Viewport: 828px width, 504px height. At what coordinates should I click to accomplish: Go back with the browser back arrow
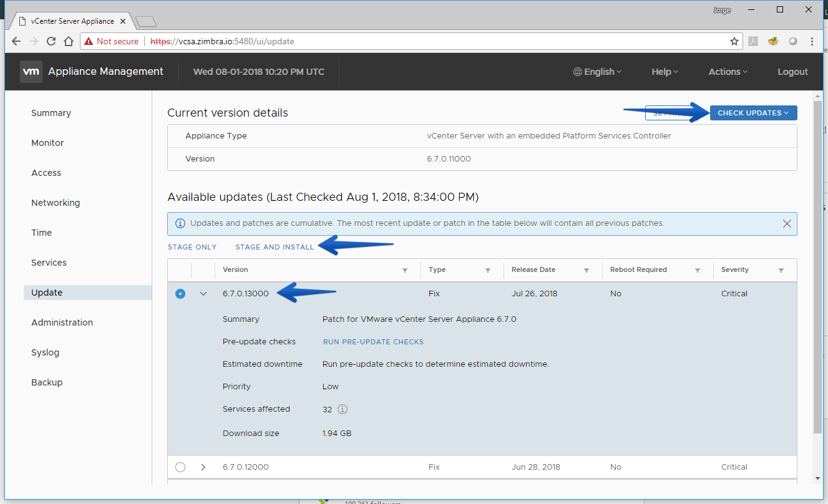click(17, 41)
